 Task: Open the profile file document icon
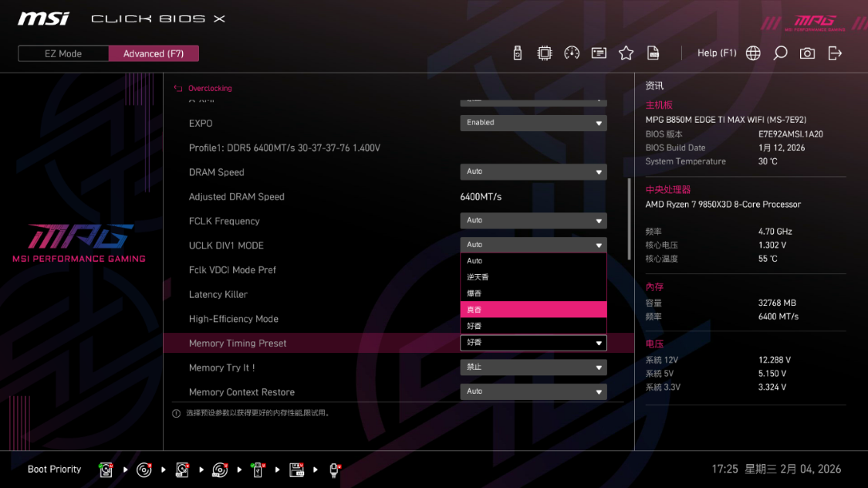tap(653, 53)
